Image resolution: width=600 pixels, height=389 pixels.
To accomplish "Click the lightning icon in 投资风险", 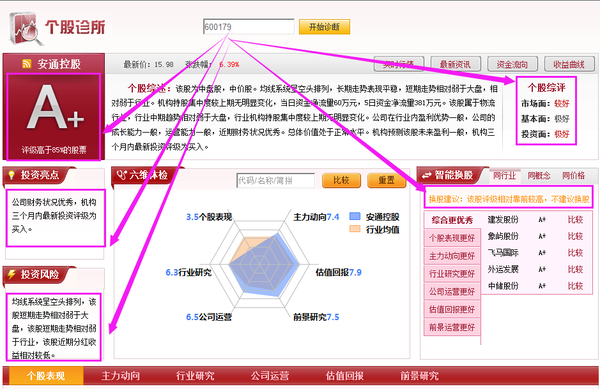I will tap(12, 274).
